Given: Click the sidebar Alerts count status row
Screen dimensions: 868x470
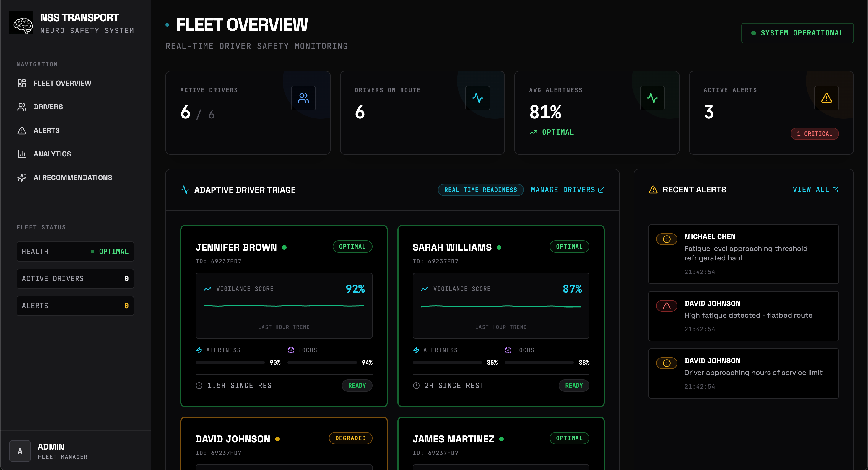Looking at the screenshot, I should point(75,306).
